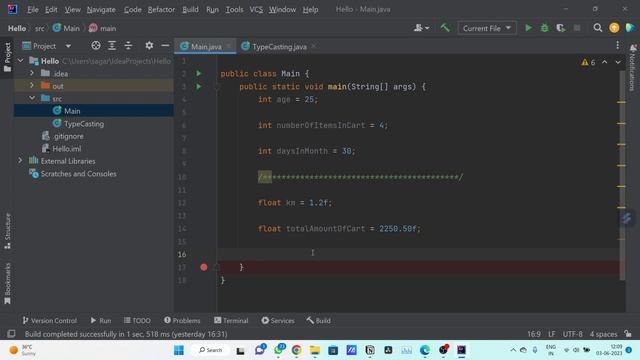Open the Refactor menu
The image size is (640, 360).
(161, 9)
